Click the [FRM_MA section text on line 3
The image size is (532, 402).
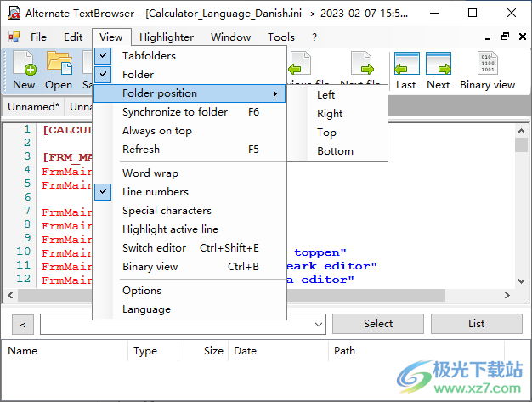(x=67, y=157)
